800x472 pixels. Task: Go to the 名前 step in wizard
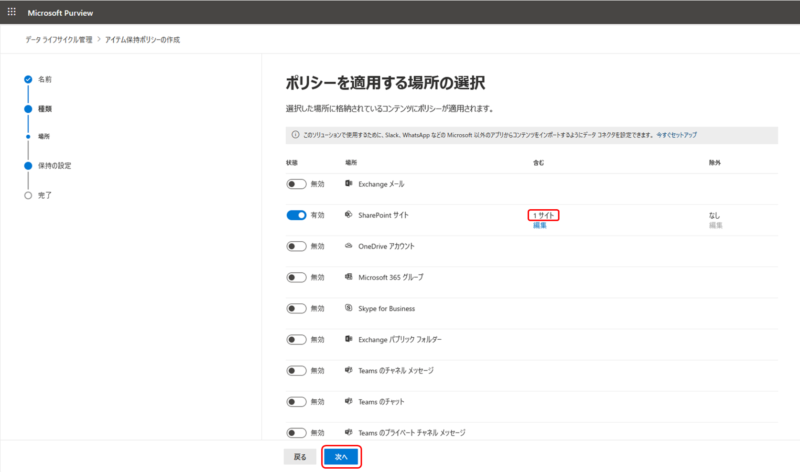point(44,78)
